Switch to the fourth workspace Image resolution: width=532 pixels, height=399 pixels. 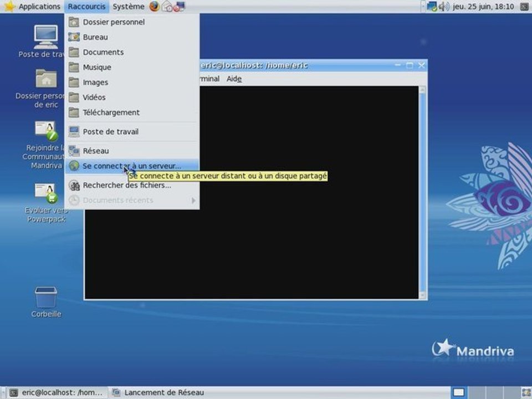(x=511, y=392)
